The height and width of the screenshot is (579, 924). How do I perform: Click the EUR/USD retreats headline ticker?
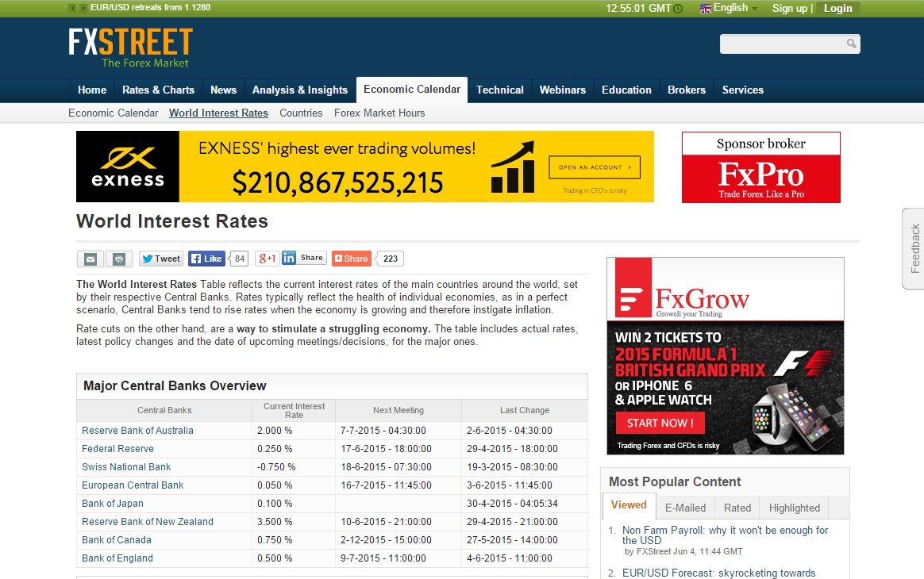click(150, 8)
